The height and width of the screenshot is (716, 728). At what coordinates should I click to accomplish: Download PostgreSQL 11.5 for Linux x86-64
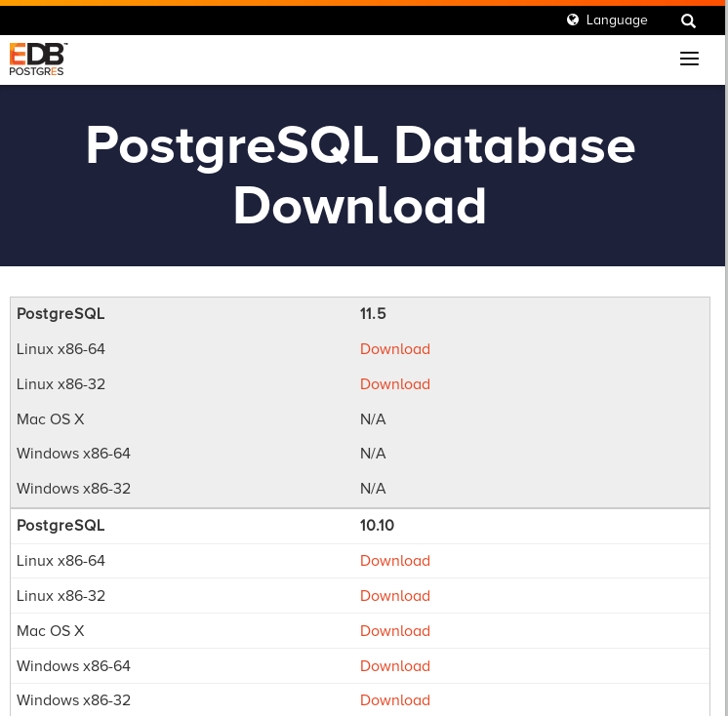[394, 349]
